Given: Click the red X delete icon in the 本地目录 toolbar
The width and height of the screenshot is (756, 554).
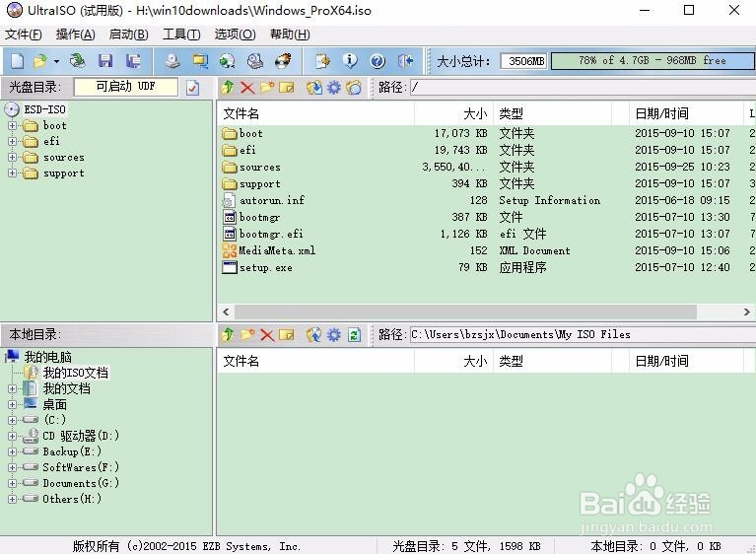Looking at the screenshot, I should (267, 334).
